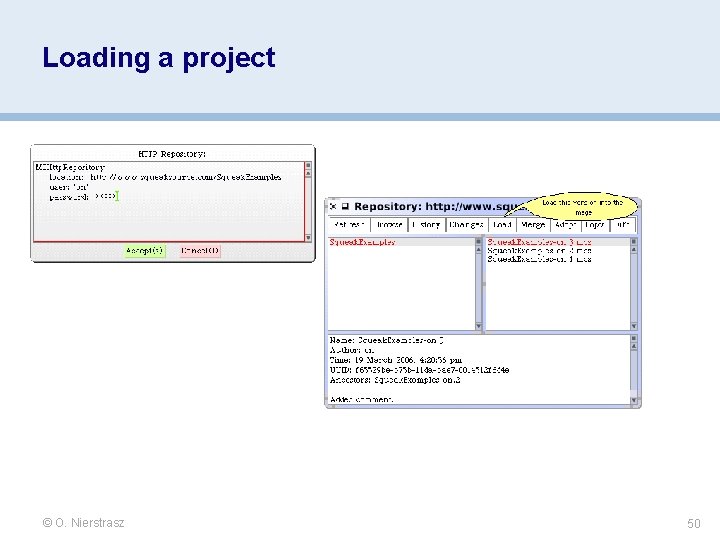This screenshot has height=540, width=720.
Task: Open scrollbar menu square in HTTP Repository dialog
Action: 308,166
